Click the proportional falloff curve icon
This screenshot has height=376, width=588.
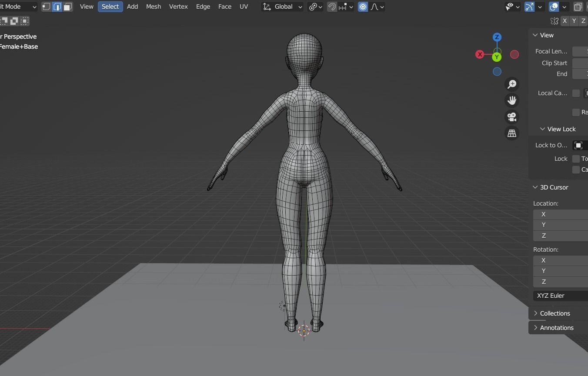(x=374, y=7)
